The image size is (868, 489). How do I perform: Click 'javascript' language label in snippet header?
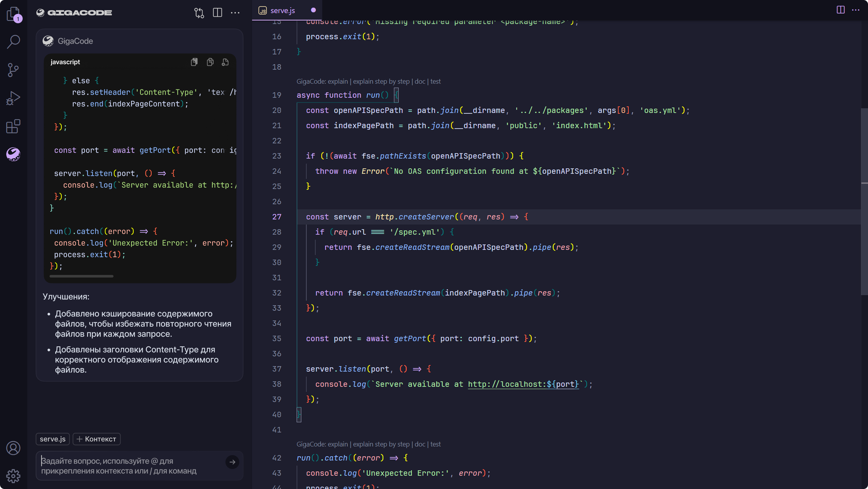coord(65,62)
